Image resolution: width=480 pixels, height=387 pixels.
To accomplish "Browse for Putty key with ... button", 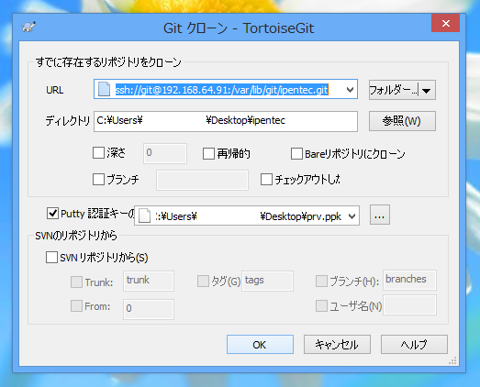I will tap(380, 215).
